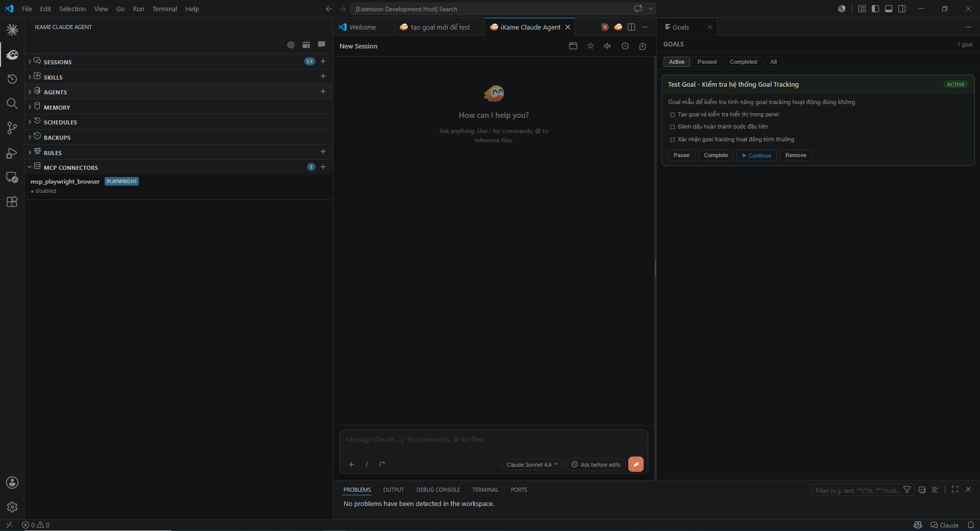Image resolution: width=980 pixels, height=531 pixels.
Task: Open the Terminal menu
Action: pos(164,9)
